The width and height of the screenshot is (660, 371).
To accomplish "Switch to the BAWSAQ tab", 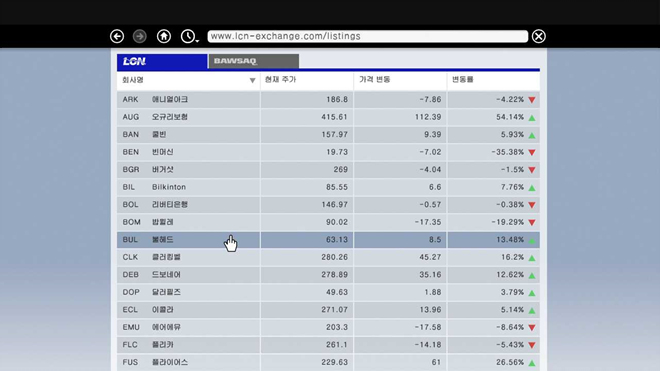I will pyautogui.click(x=254, y=61).
